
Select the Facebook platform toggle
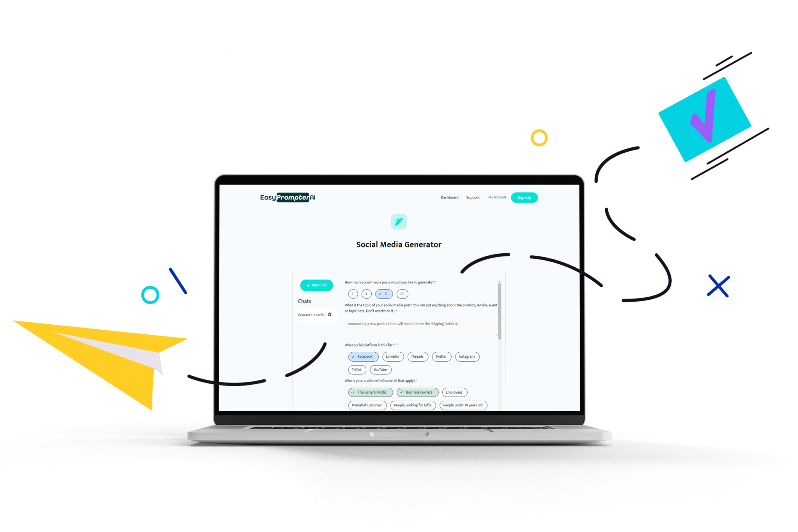point(362,356)
